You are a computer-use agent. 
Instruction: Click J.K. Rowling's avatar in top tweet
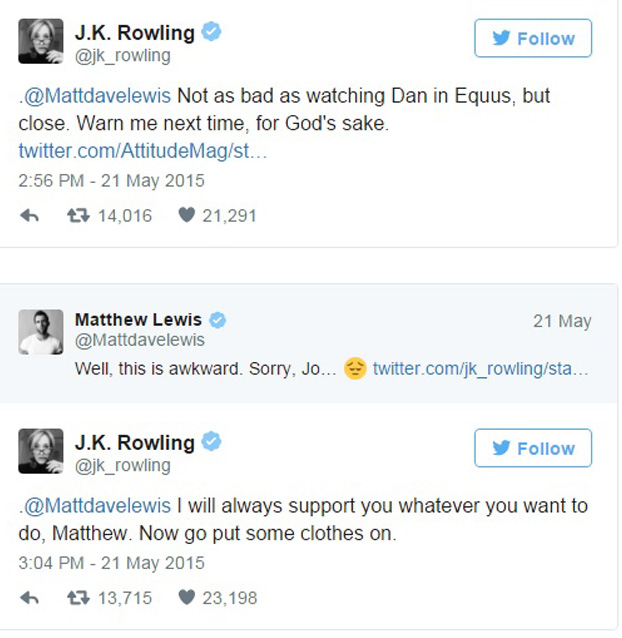click(x=41, y=41)
